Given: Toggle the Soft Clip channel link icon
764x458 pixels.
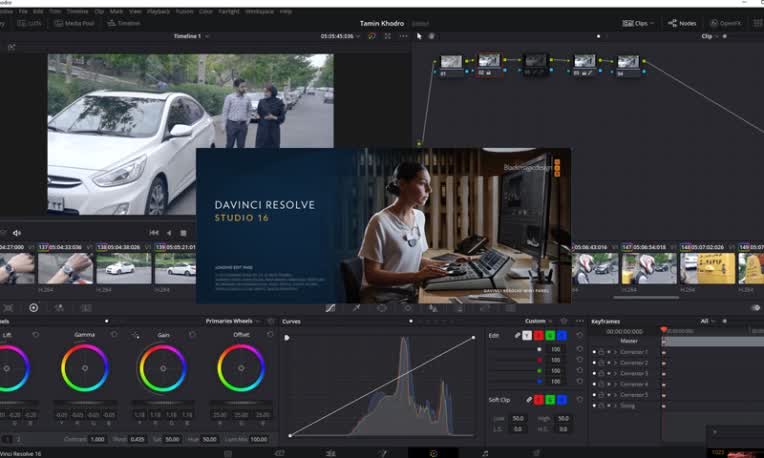Looking at the screenshot, I should 529,400.
